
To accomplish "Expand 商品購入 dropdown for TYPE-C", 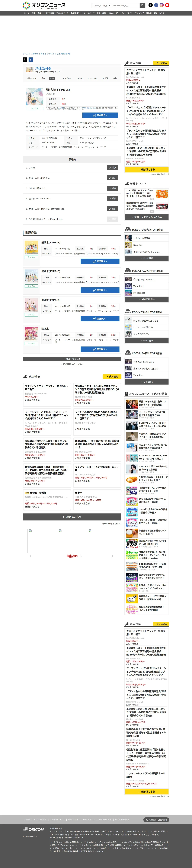I will coord(100,290).
